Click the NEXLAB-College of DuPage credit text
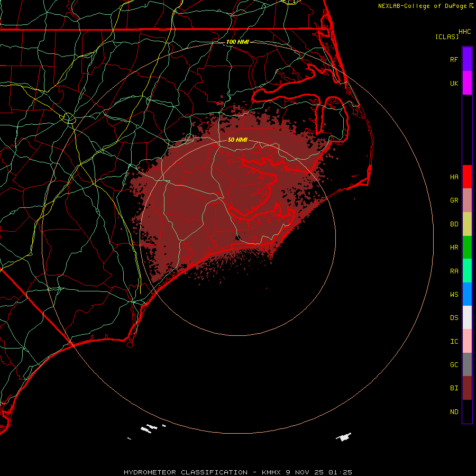 pos(422,6)
